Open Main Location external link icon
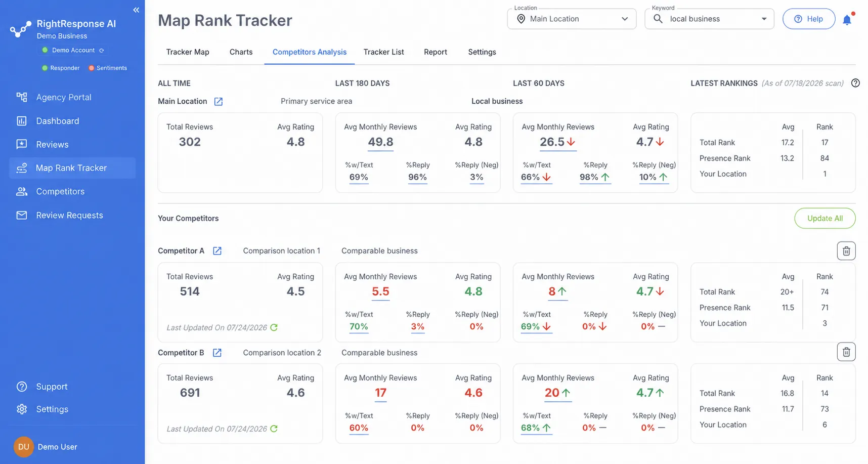 (219, 102)
